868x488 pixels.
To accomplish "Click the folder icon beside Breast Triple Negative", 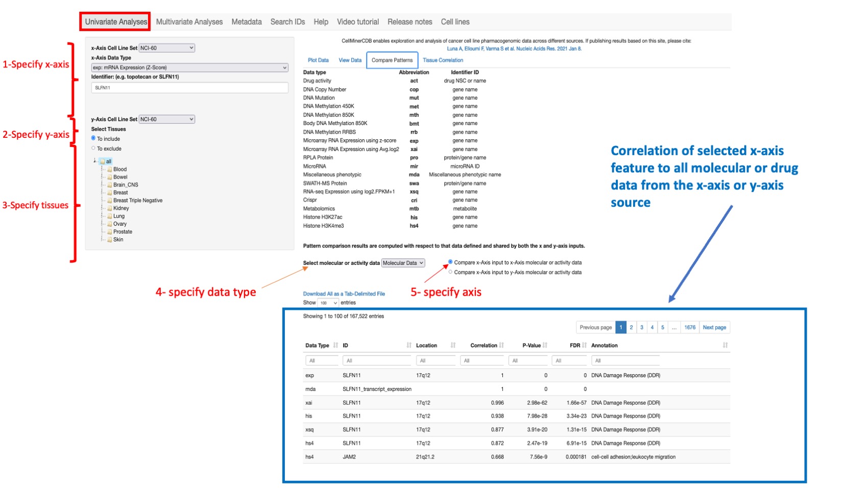I will pyautogui.click(x=109, y=200).
